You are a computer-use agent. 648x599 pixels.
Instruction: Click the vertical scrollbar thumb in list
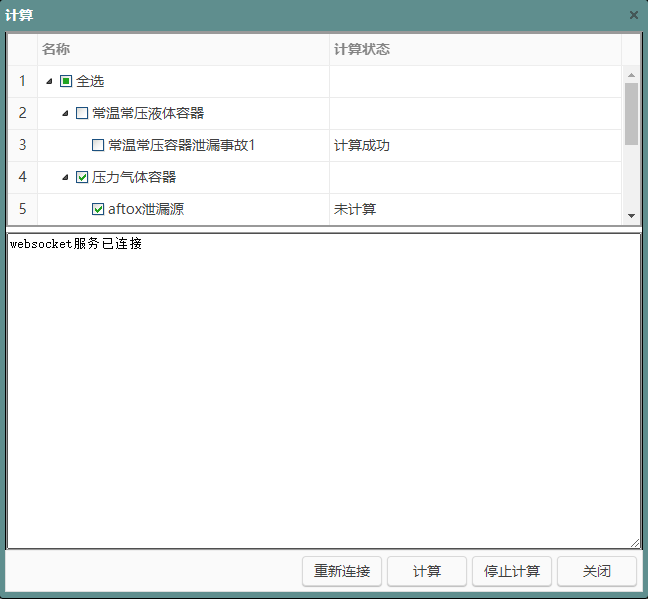coord(631,113)
